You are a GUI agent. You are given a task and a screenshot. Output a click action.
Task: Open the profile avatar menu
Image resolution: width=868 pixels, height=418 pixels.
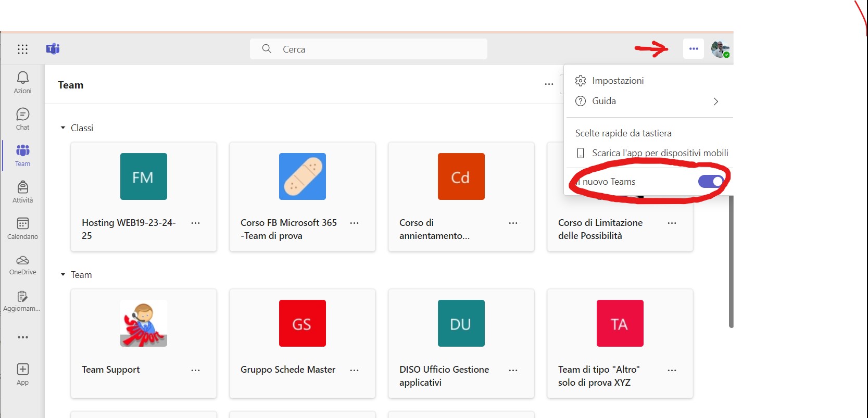pos(721,49)
